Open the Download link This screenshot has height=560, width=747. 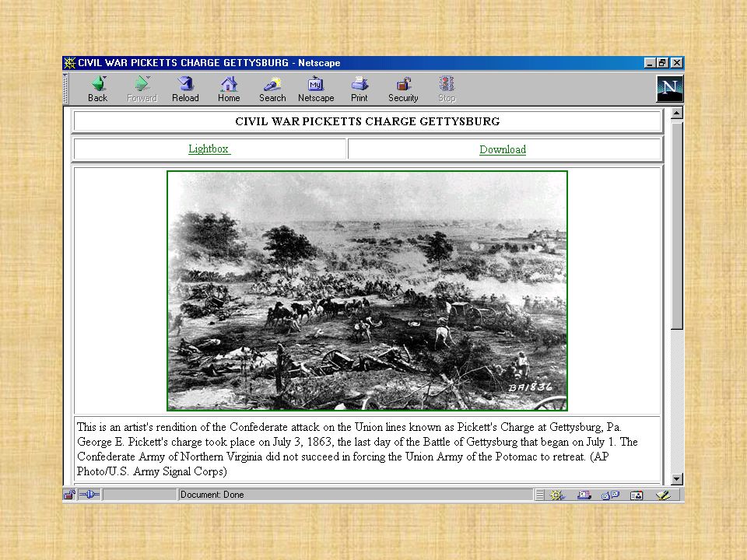tap(503, 149)
